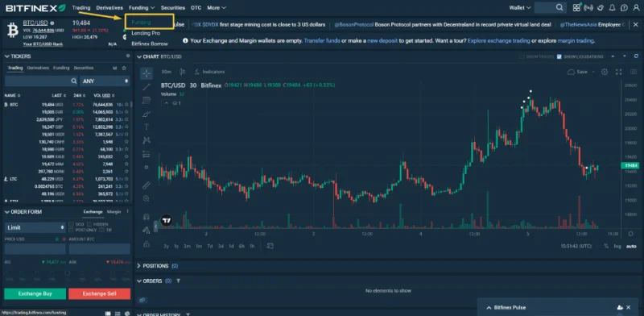This screenshot has height=316, width=644.
Task: Click the header search magnifier icon
Action: click(559, 7)
